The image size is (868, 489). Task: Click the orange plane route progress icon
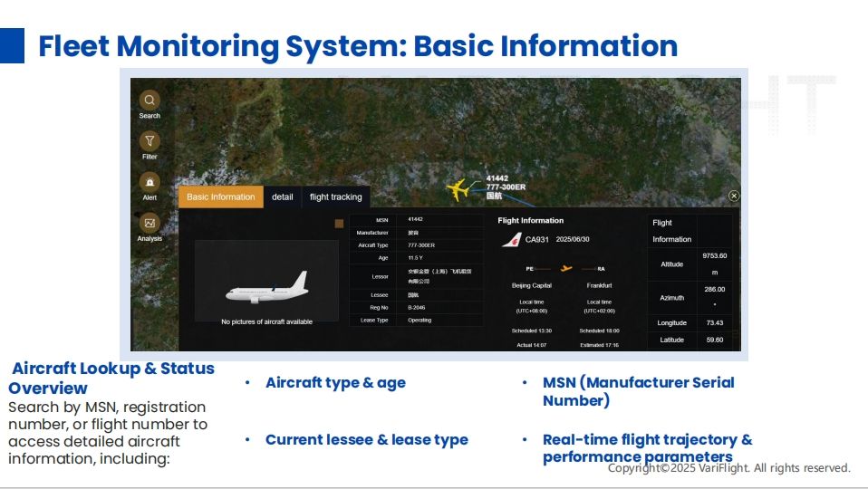tap(565, 268)
